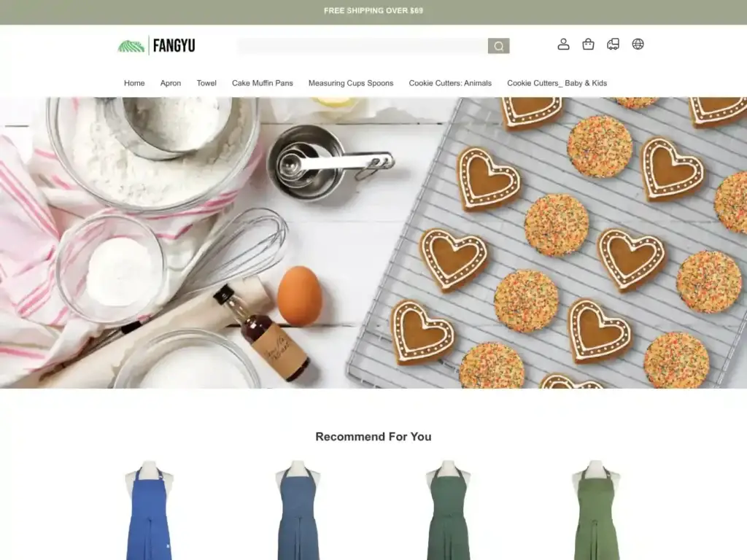Select Cookie Cutters: Animals menu item
This screenshot has height=560, width=747.
(450, 83)
